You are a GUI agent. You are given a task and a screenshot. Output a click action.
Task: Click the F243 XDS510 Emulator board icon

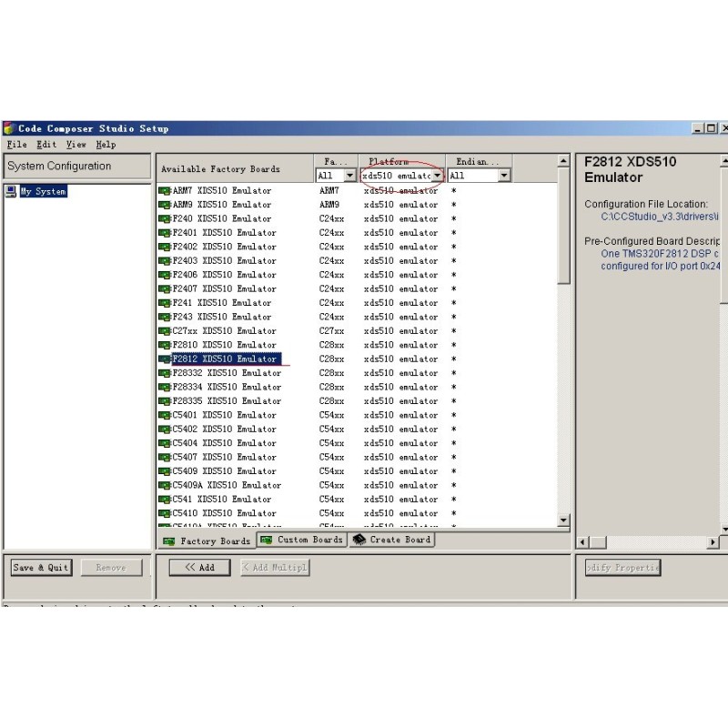click(165, 317)
